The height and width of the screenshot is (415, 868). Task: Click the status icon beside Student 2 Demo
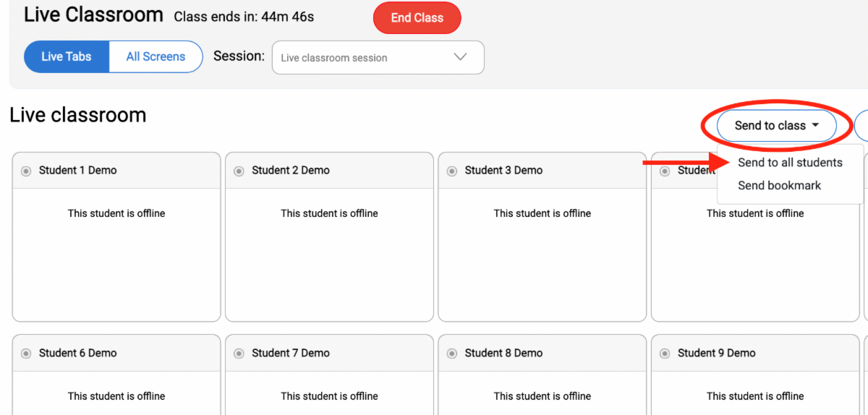click(239, 171)
